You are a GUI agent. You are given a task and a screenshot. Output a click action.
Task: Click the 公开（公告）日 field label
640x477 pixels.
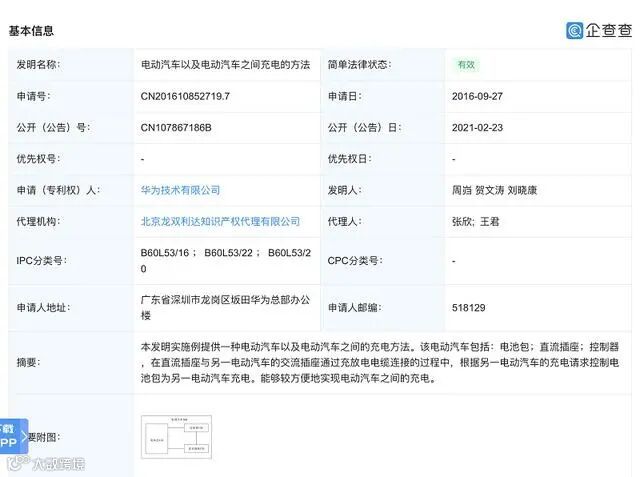[364, 128]
